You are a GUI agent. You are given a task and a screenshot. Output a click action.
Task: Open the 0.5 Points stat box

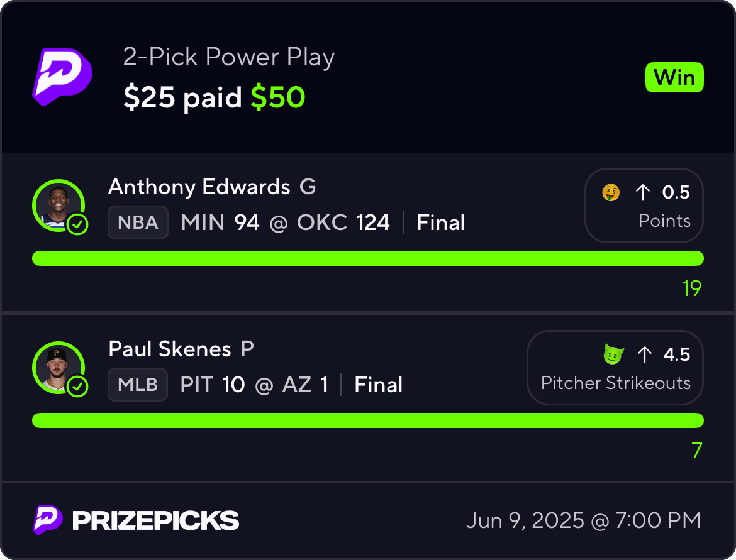(644, 206)
